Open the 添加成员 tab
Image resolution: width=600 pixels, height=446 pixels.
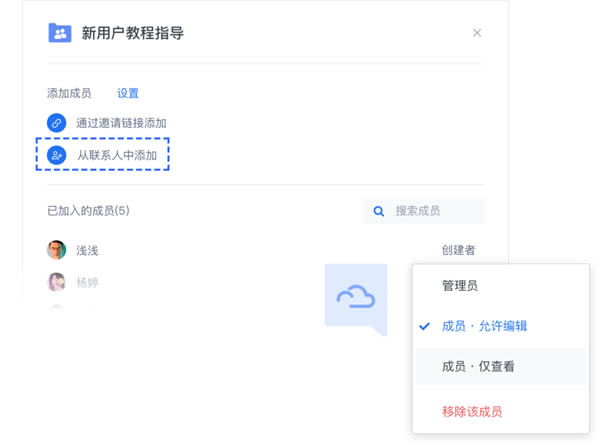[x=69, y=93]
